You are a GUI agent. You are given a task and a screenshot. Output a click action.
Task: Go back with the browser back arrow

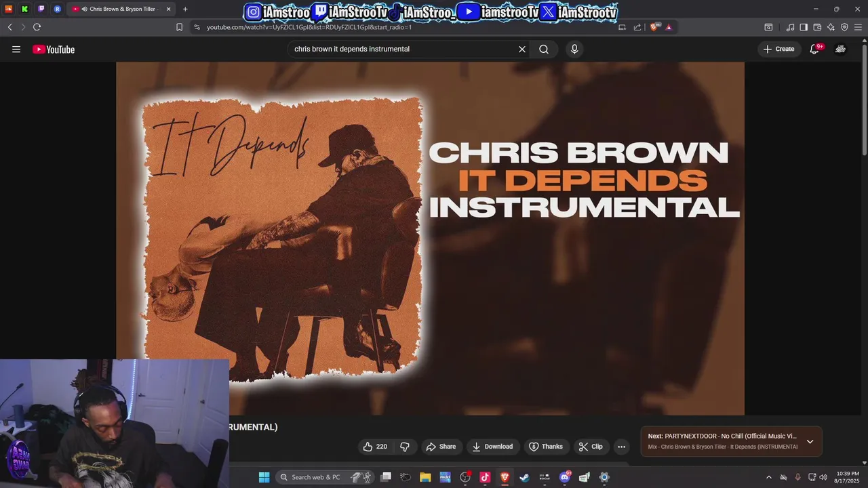pos(9,27)
